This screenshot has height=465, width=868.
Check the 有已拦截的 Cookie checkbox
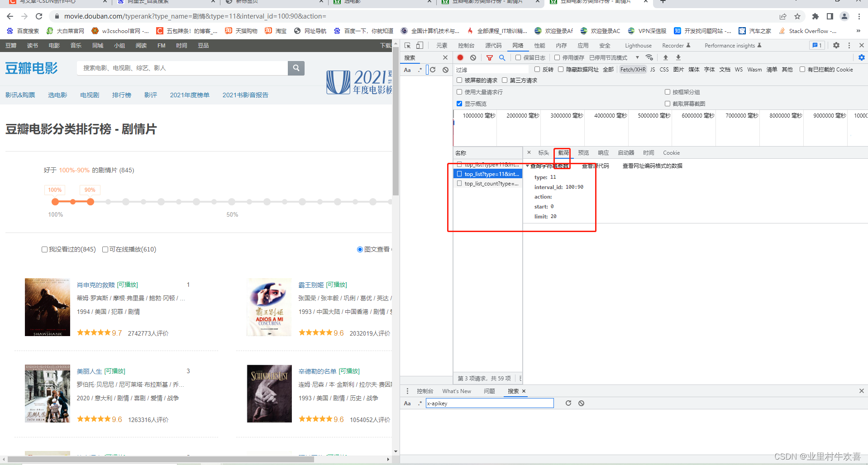(x=802, y=69)
